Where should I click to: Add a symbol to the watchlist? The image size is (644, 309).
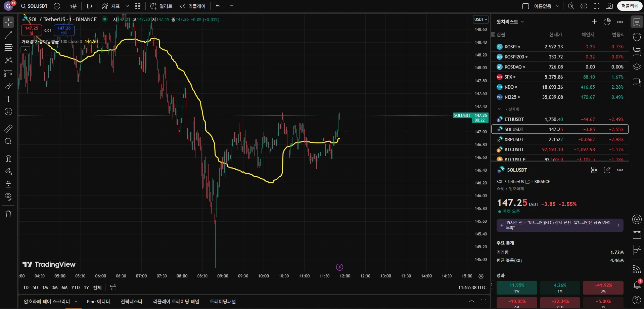coord(594,22)
